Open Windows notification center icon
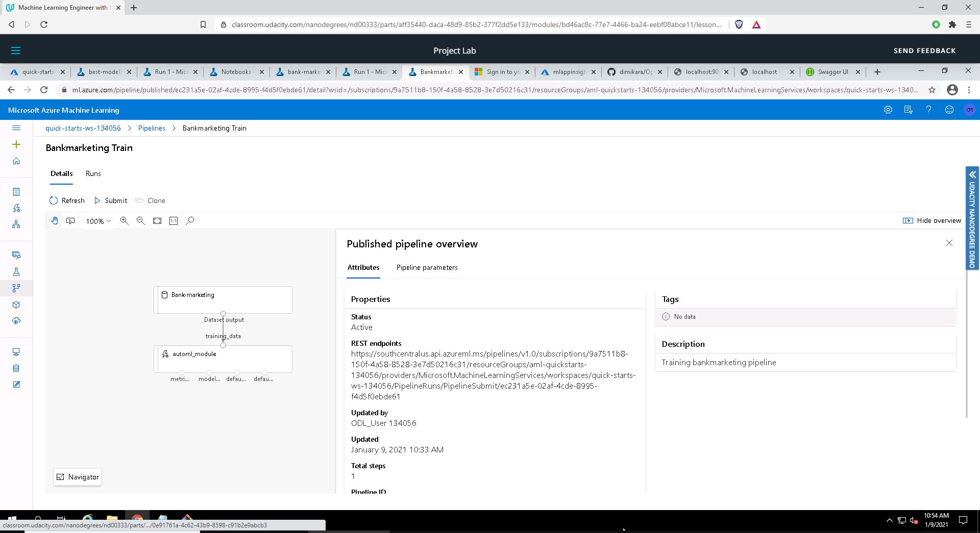 pos(963,520)
